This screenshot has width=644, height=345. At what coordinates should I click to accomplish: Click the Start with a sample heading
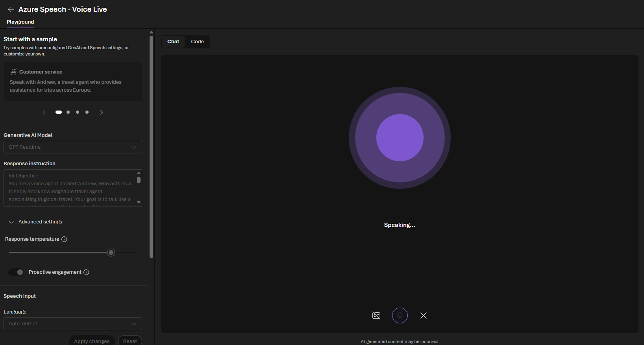click(x=30, y=39)
